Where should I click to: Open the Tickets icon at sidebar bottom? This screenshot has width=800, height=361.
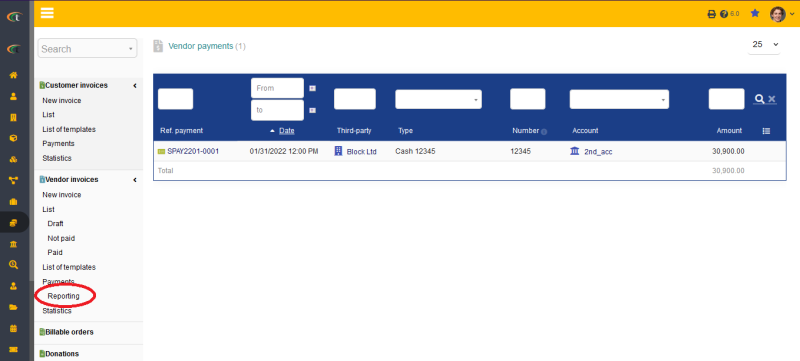[14, 349]
